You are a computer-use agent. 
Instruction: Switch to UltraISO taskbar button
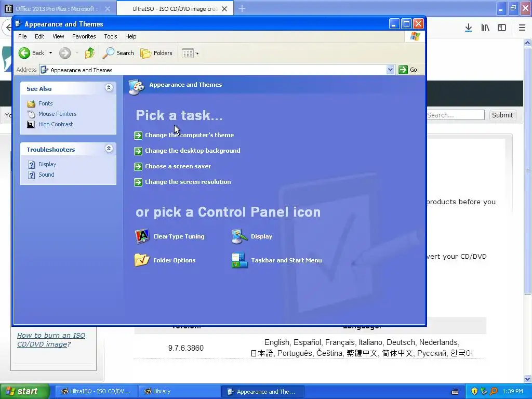pos(96,391)
